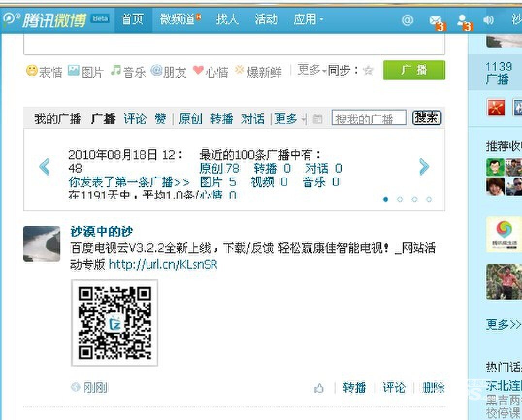Viewport: 522px width, 420px height.
Task: Click the Tencent Weibo logo
Action: 45,20
